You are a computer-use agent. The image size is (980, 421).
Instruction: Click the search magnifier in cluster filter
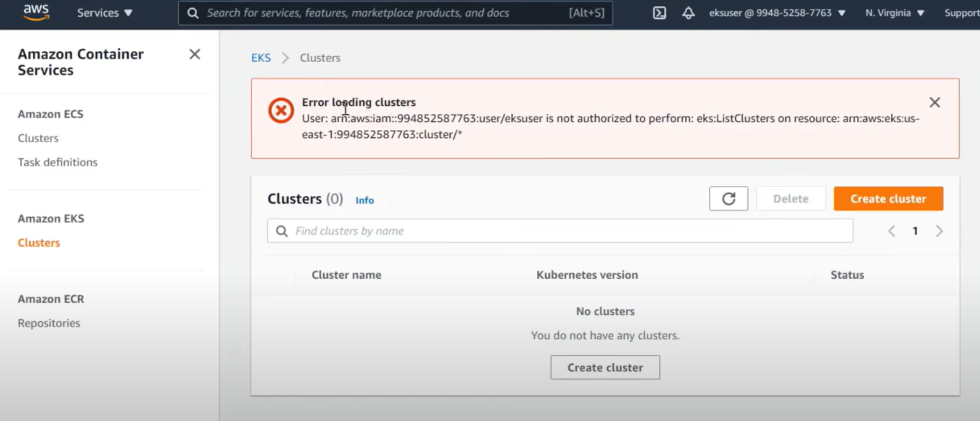pos(282,231)
